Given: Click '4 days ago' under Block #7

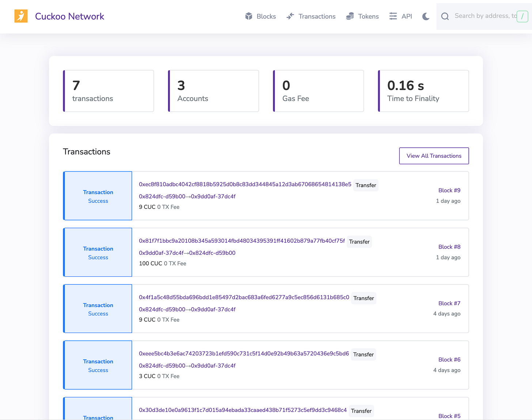Looking at the screenshot, I should click(447, 314).
